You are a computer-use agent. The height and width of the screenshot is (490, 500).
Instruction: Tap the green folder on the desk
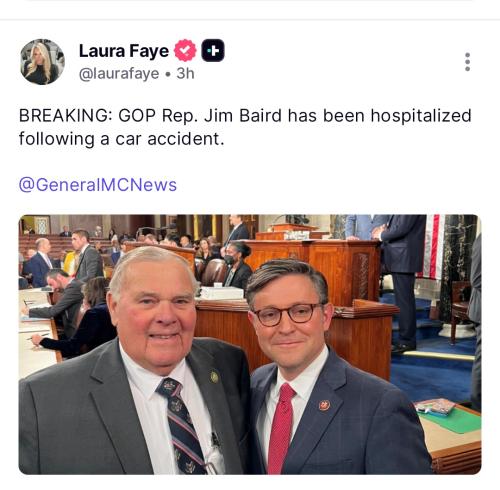[x=450, y=420]
